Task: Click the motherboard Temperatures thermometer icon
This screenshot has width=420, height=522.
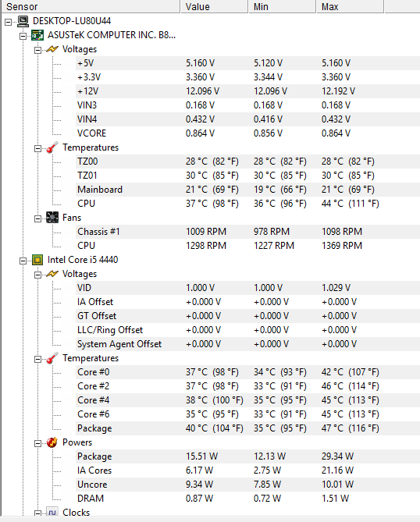Action: [52, 147]
